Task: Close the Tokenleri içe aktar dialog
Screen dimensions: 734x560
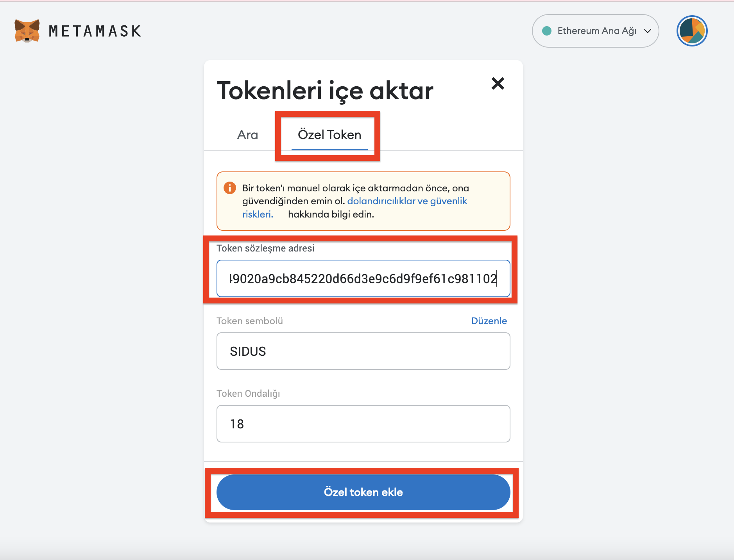Action: [x=498, y=83]
